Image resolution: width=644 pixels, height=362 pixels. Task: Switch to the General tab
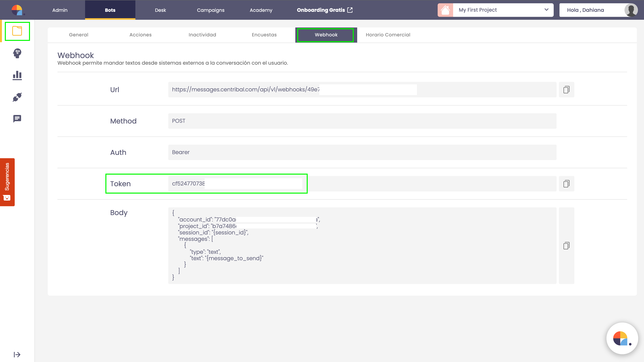point(79,35)
